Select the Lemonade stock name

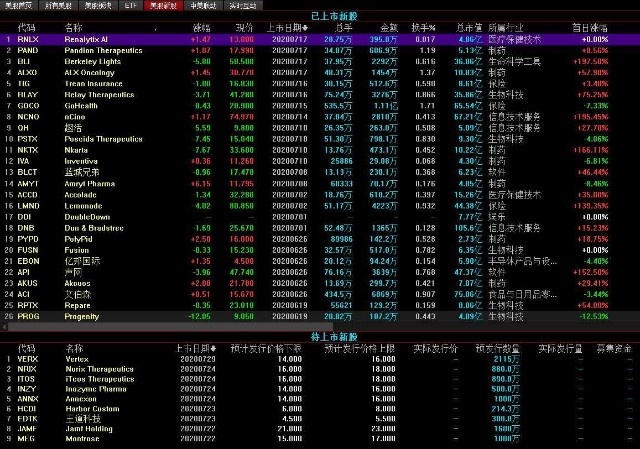(x=83, y=206)
